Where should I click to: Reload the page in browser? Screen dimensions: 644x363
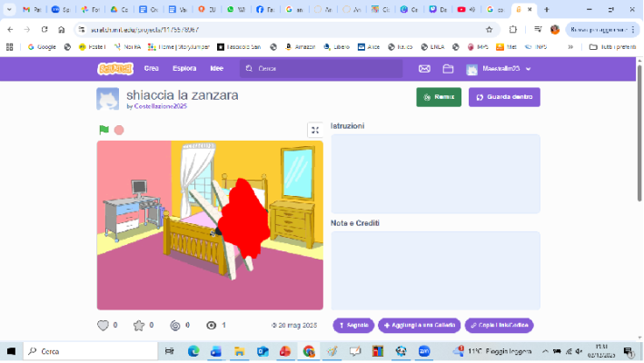click(45, 29)
